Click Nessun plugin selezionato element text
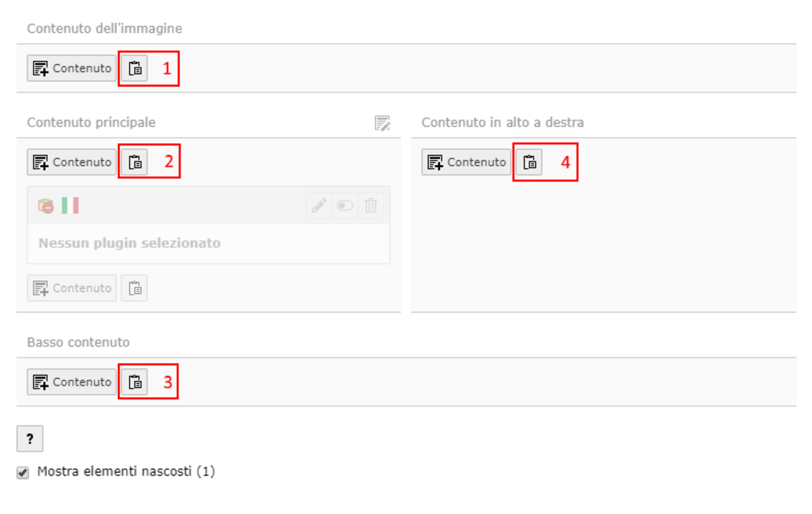Image resolution: width=812 pixels, height=514 pixels. click(x=129, y=243)
